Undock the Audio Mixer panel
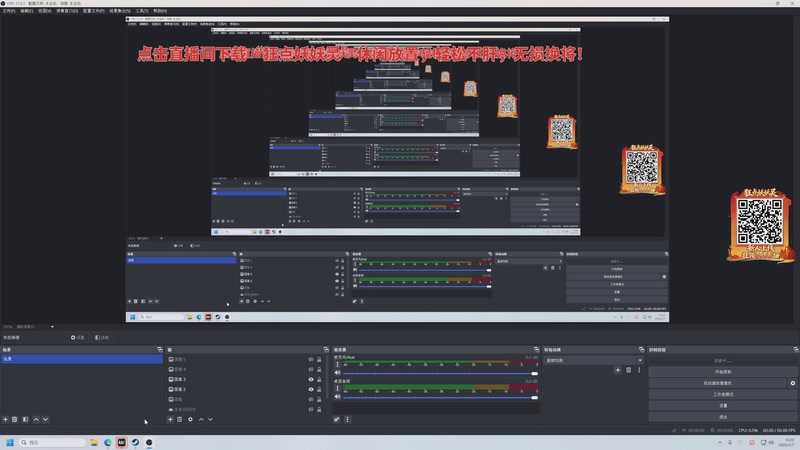Viewport: 800px width, 450px height. [536, 349]
